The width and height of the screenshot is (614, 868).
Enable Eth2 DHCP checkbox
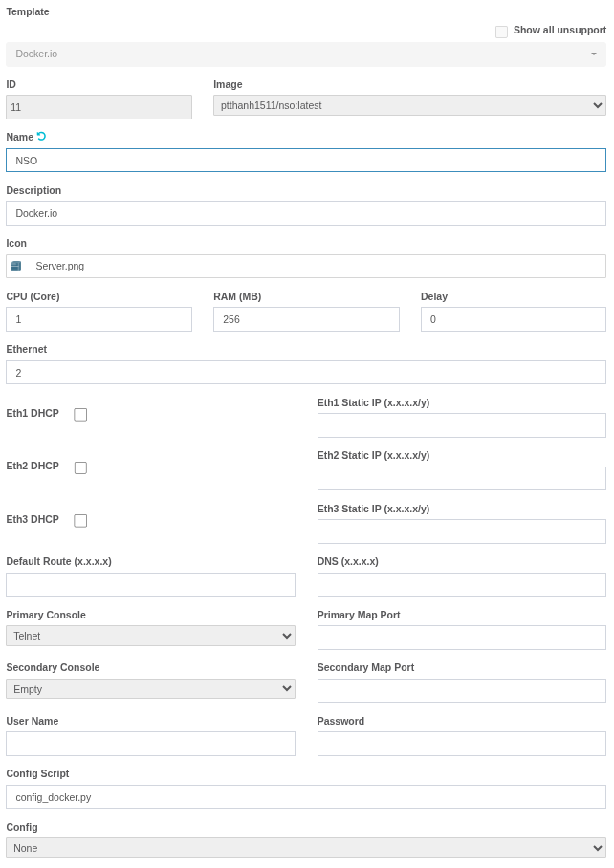[x=80, y=467]
